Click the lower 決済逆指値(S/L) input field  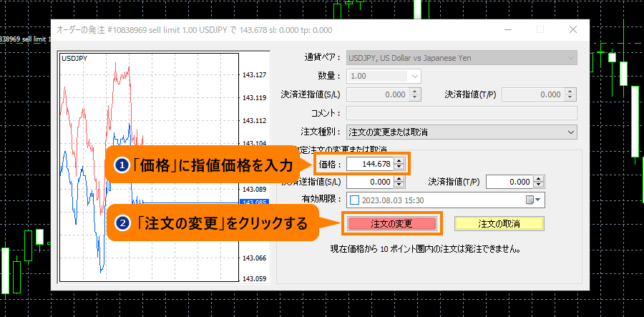[x=370, y=182]
